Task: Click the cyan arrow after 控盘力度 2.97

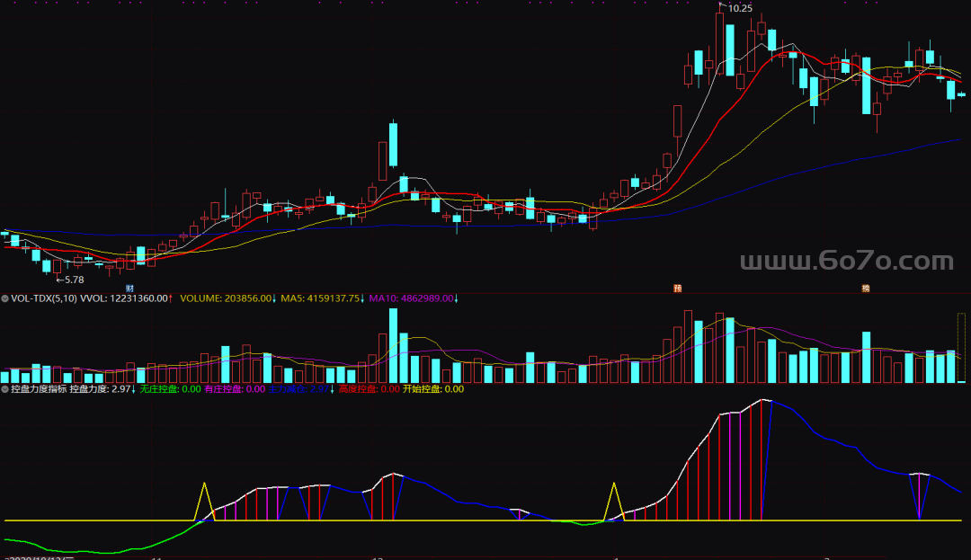Action: point(135,389)
